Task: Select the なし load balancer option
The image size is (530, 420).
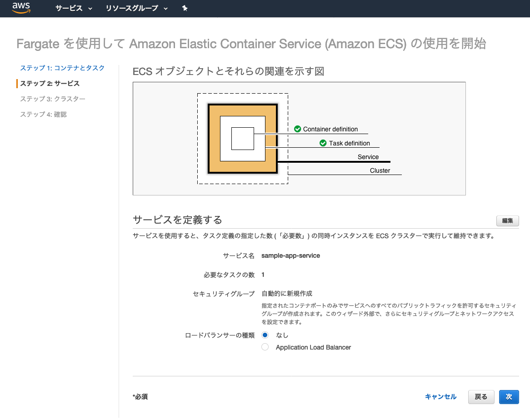Action: 265,335
